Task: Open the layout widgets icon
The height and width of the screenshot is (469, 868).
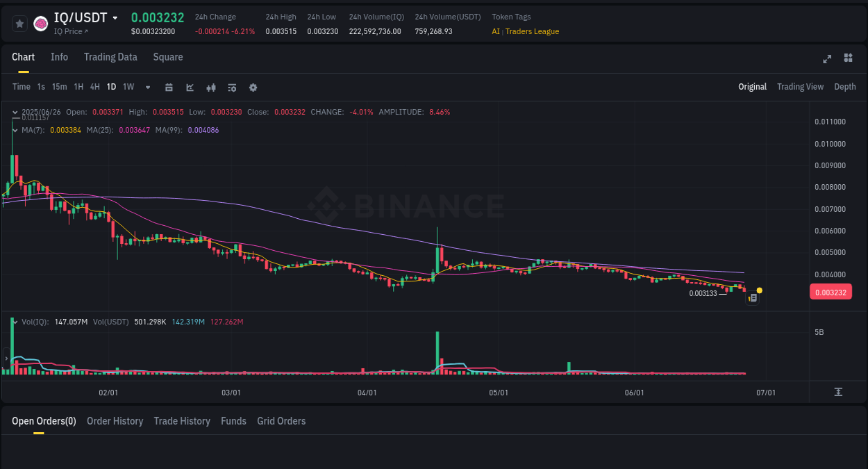Action: [848, 58]
